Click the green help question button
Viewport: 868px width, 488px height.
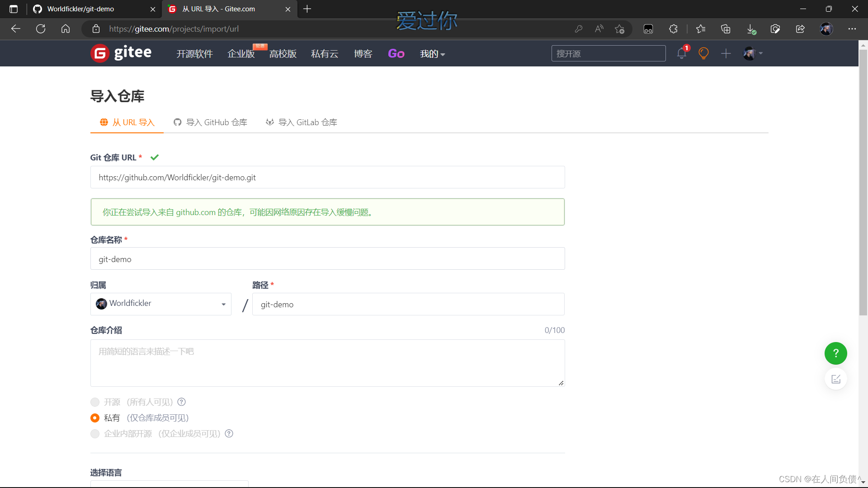click(x=835, y=353)
